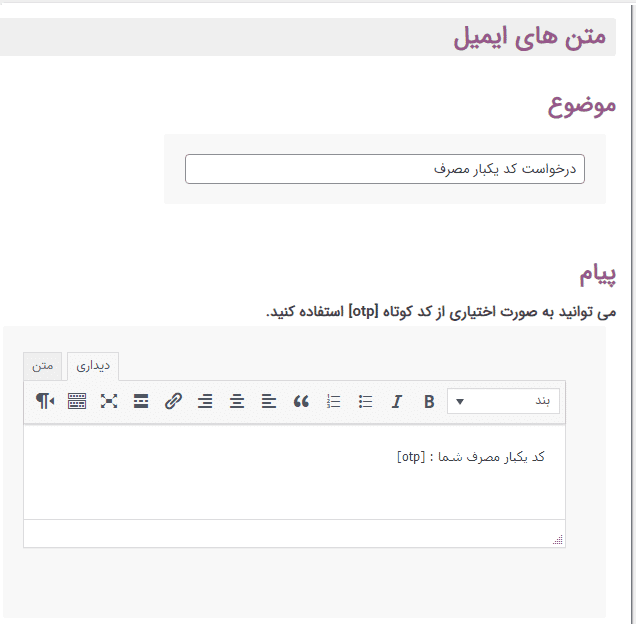
Task: Switch to the متن text tab
Action: 43,366
